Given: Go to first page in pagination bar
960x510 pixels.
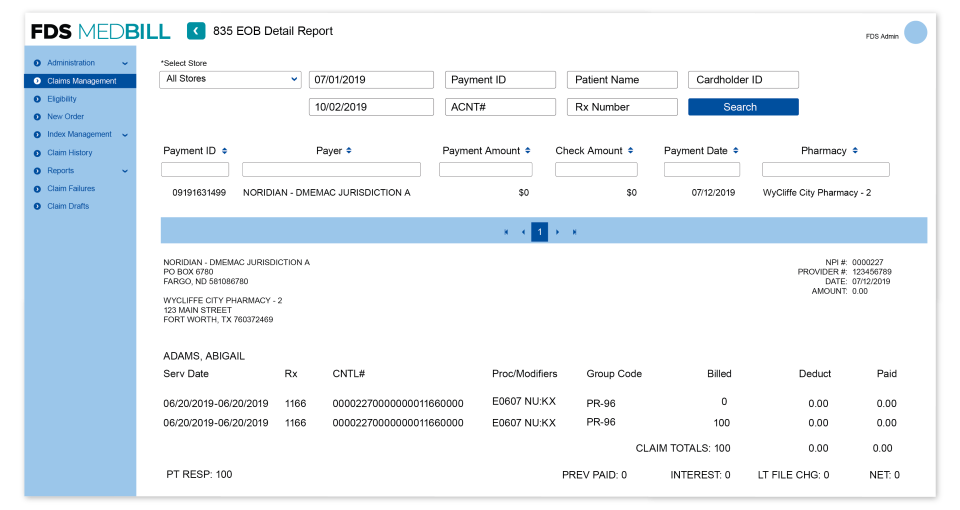Looking at the screenshot, I should click(x=506, y=232).
